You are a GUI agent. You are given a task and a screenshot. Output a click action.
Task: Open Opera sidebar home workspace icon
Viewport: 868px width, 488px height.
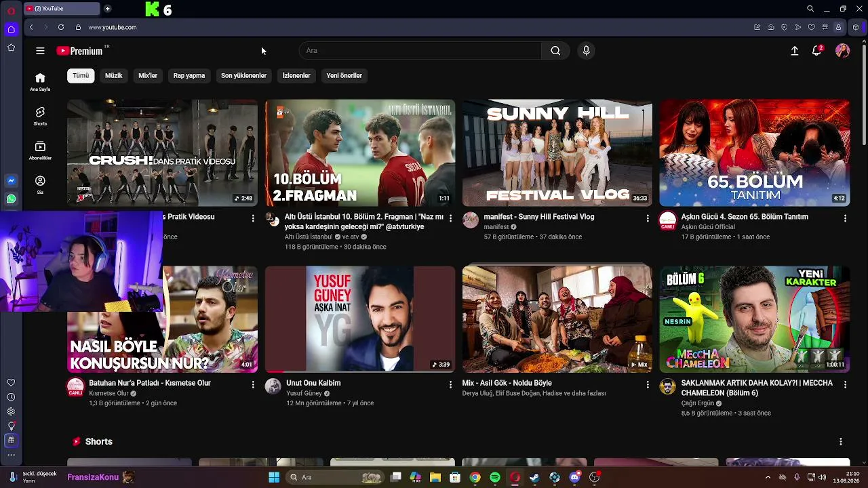(11, 29)
